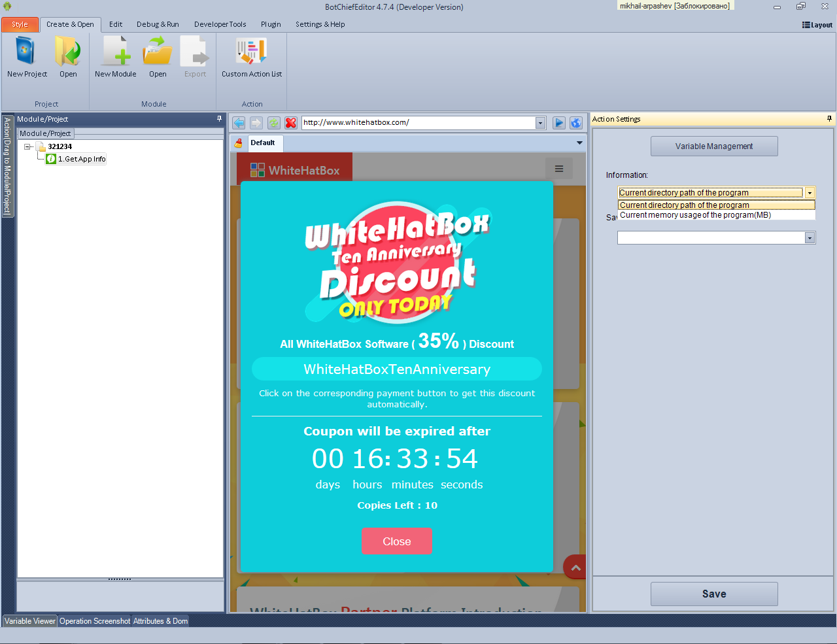Open the Custom Action List
Image resolution: width=837 pixels, height=644 pixels.
click(x=251, y=52)
